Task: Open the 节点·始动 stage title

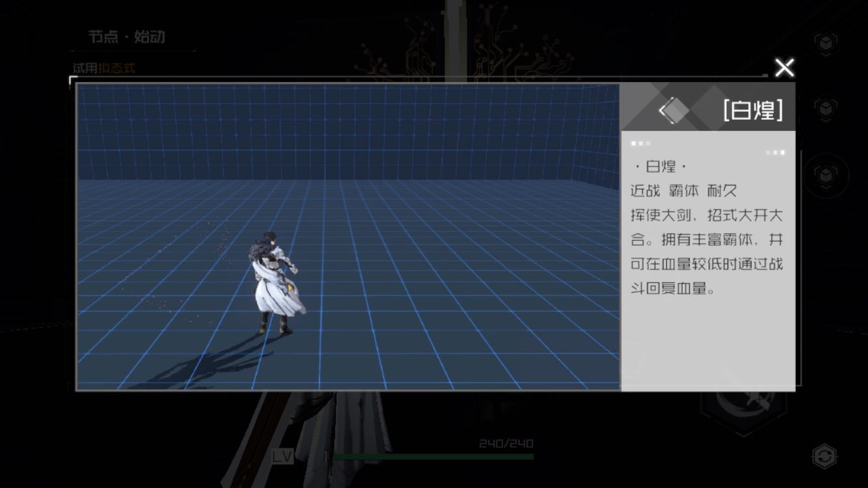Action: [127, 37]
